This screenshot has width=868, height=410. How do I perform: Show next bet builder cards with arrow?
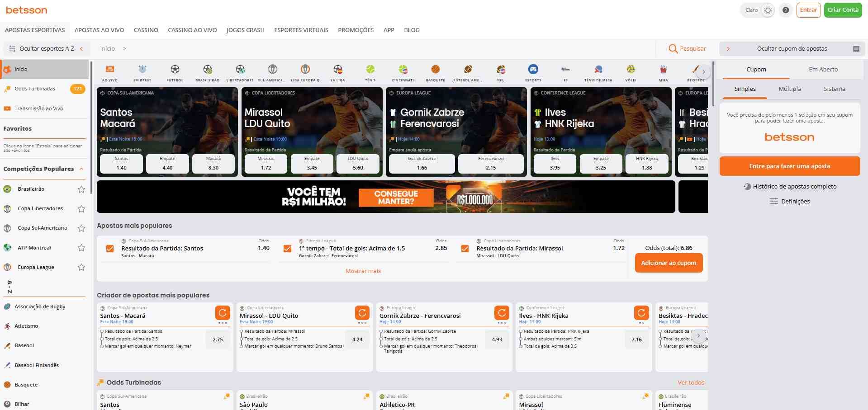[698, 335]
